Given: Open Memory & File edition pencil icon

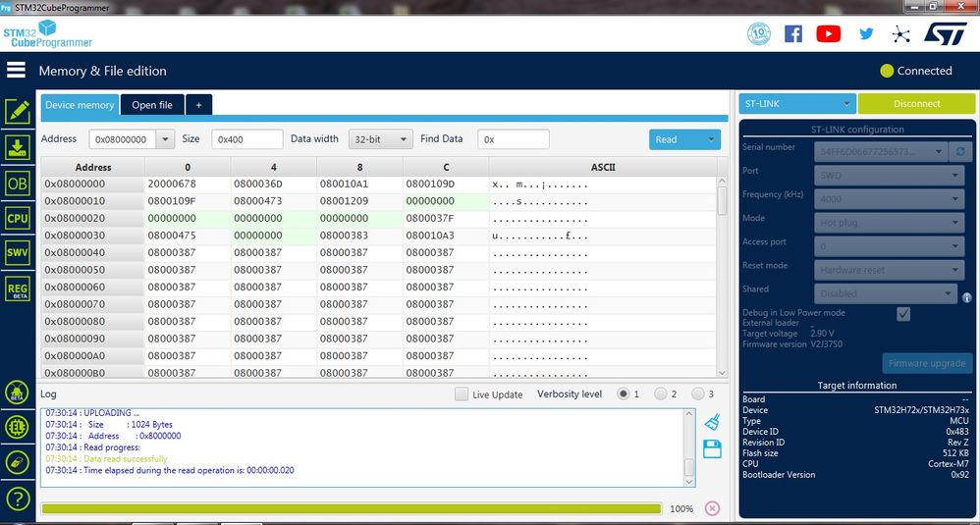Looking at the screenshot, I should tap(18, 112).
